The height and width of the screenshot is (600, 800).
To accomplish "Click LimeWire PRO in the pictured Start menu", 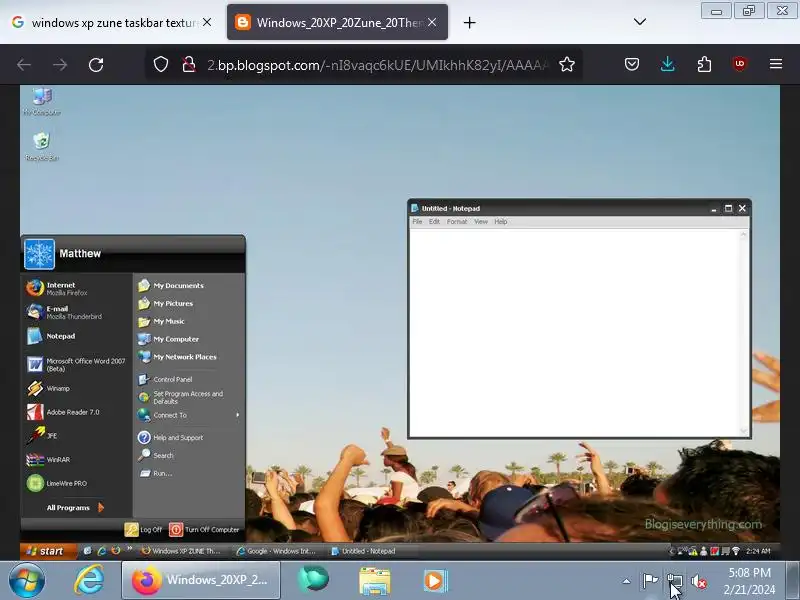I will [66, 483].
